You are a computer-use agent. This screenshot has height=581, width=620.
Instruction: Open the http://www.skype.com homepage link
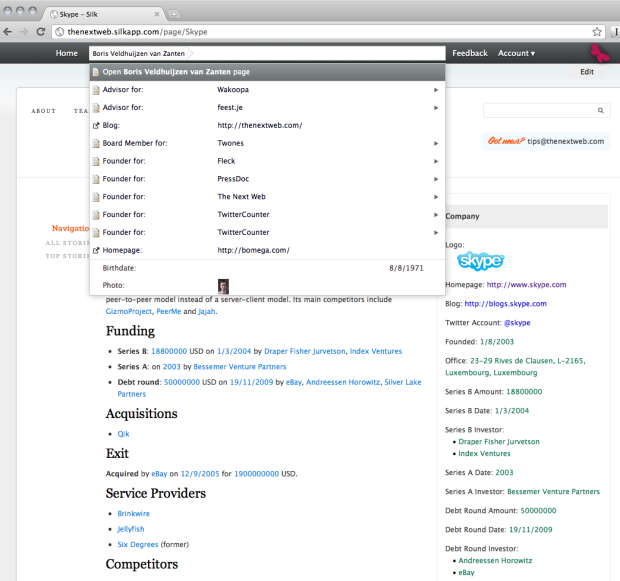pos(526,285)
